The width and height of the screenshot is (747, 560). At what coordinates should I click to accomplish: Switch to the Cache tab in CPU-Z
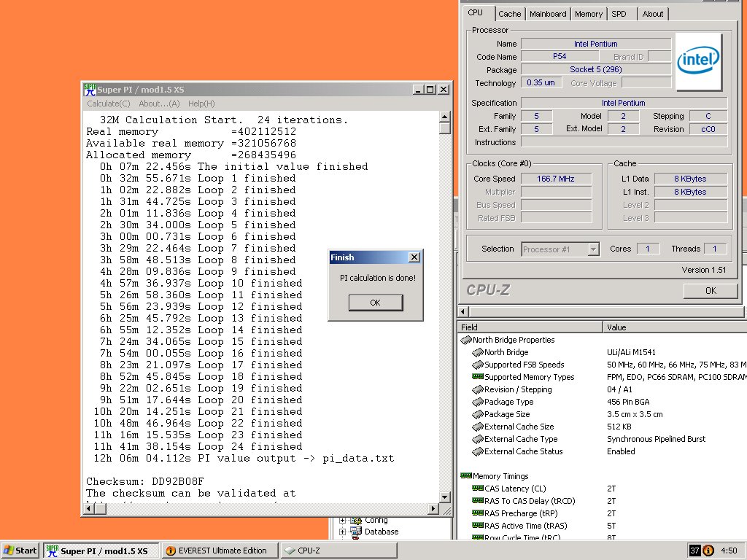click(509, 14)
